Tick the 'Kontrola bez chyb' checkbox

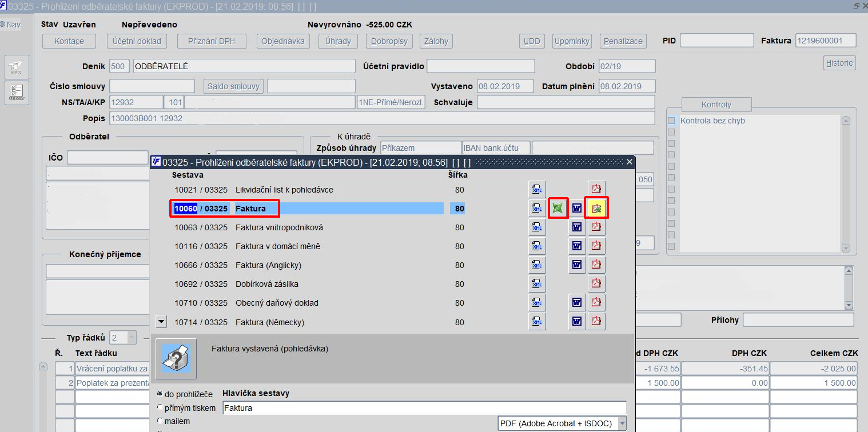coord(671,121)
